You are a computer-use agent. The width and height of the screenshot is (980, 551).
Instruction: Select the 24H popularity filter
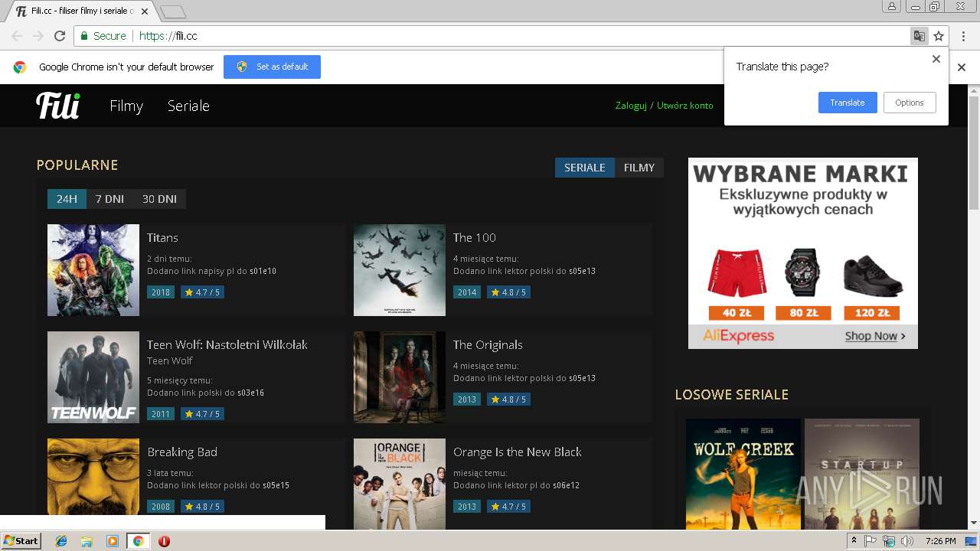67,199
